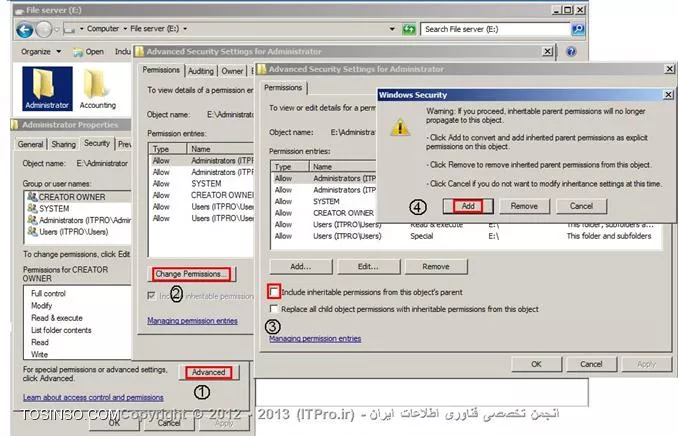Viewport: 678px width, 436px height.
Task: Click the Type column header in front dialog
Action: tap(290, 167)
